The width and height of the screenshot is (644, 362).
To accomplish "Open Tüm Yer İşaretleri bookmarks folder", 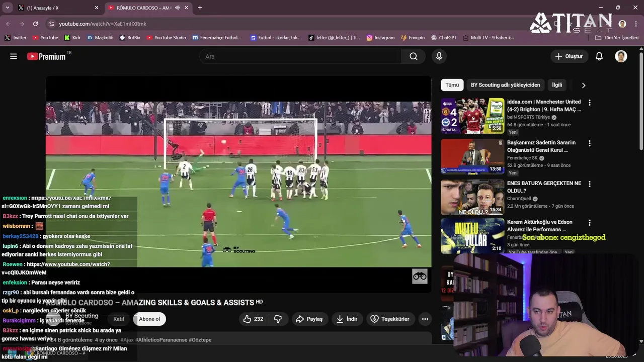I will [x=616, y=38].
